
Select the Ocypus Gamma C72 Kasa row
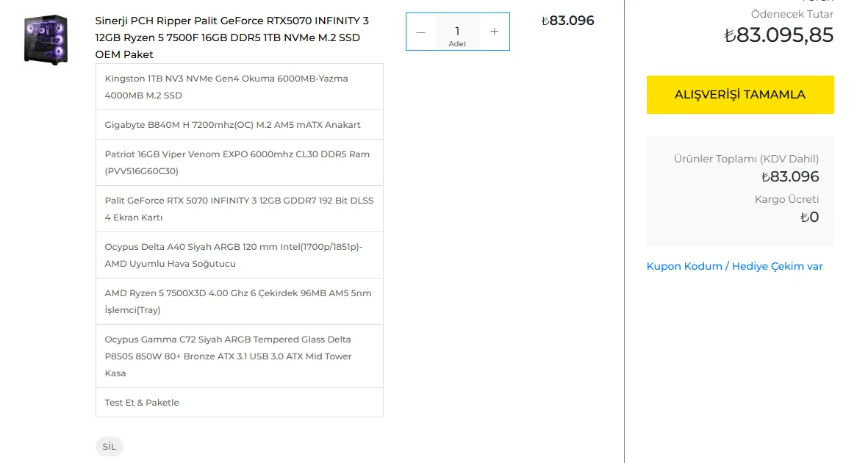(x=239, y=356)
